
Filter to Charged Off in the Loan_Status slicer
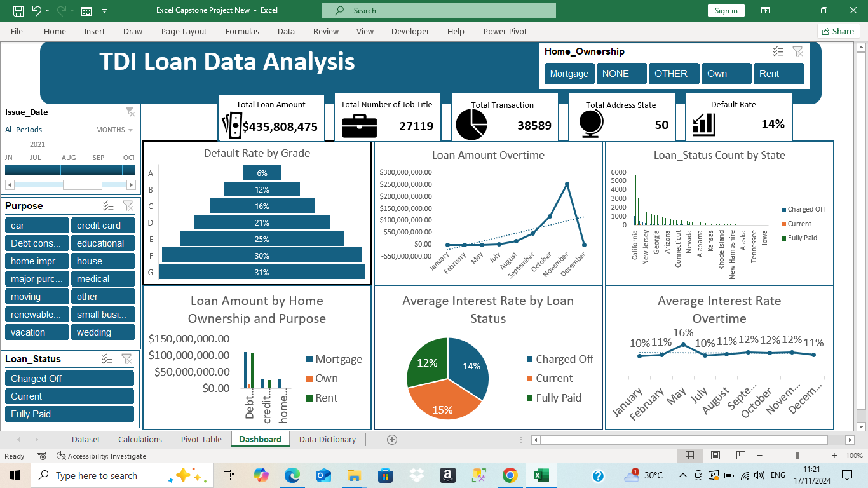tap(69, 378)
